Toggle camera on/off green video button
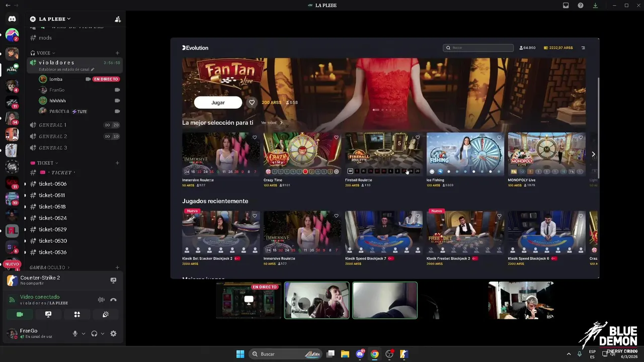Image resolution: width=644 pixels, height=362 pixels. [x=20, y=314]
